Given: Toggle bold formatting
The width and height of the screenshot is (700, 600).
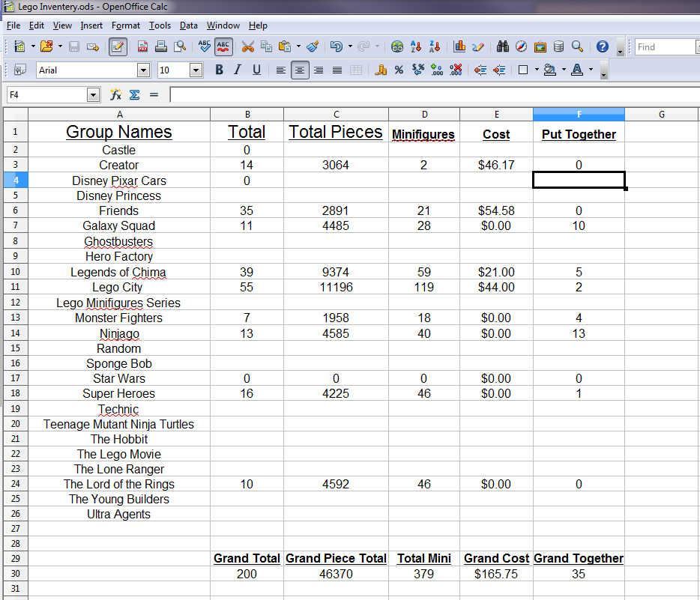Looking at the screenshot, I should point(219,70).
